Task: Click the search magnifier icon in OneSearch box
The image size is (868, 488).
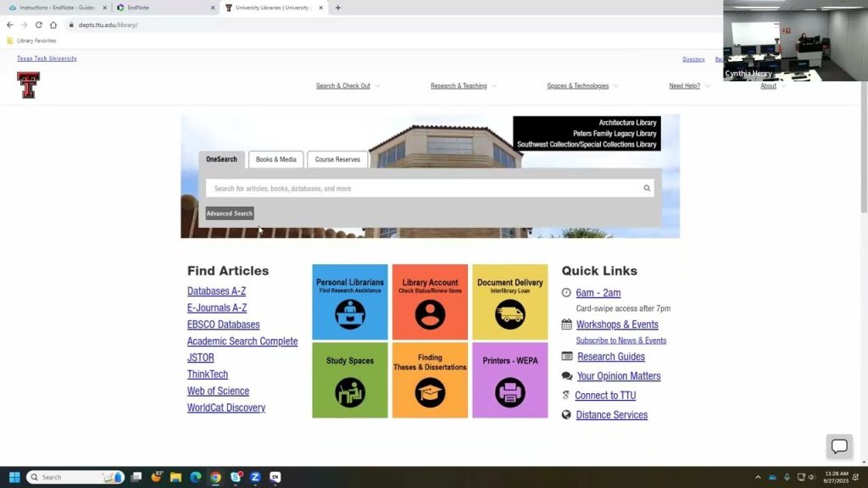Action: tap(647, 188)
